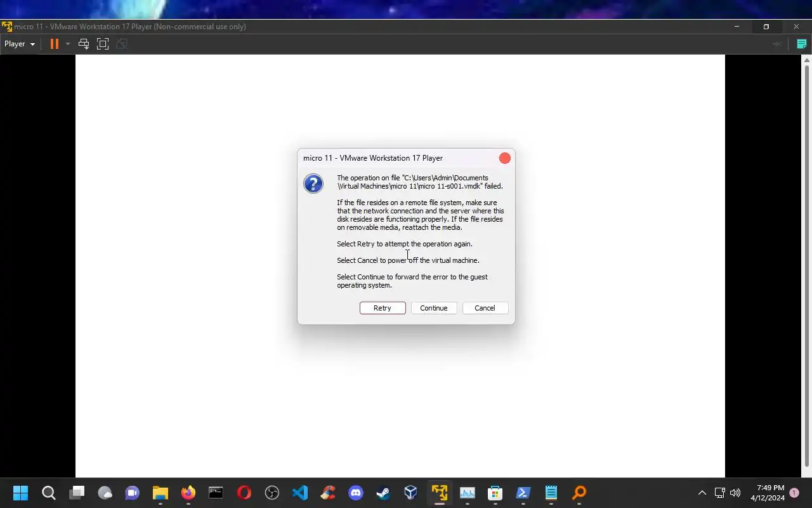Click the greyed-out double arrow icon

click(x=777, y=44)
